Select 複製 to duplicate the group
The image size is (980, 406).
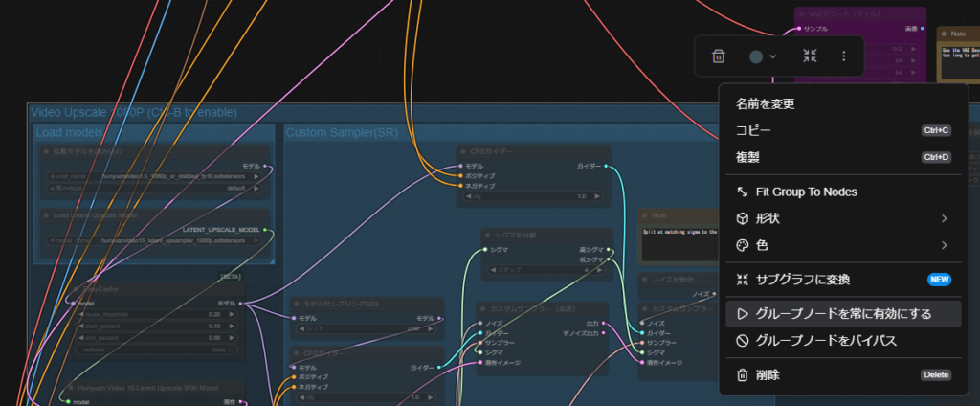click(x=747, y=157)
